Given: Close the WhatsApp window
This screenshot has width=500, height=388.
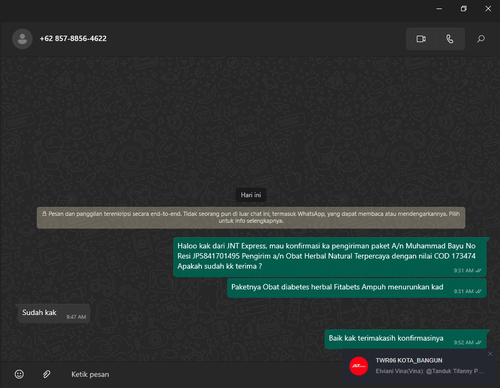Looking at the screenshot, I should click(488, 9).
